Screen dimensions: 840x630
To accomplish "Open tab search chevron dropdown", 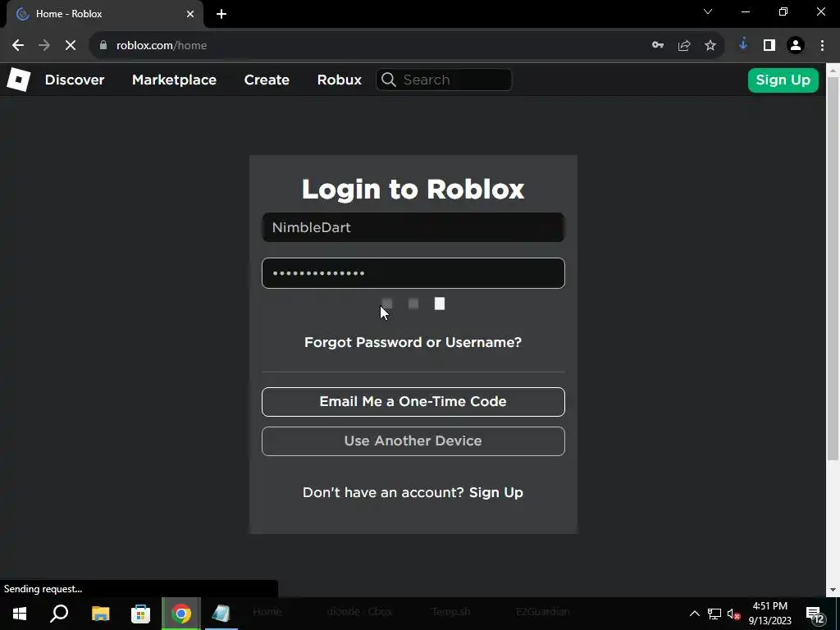I will [x=708, y=11].
